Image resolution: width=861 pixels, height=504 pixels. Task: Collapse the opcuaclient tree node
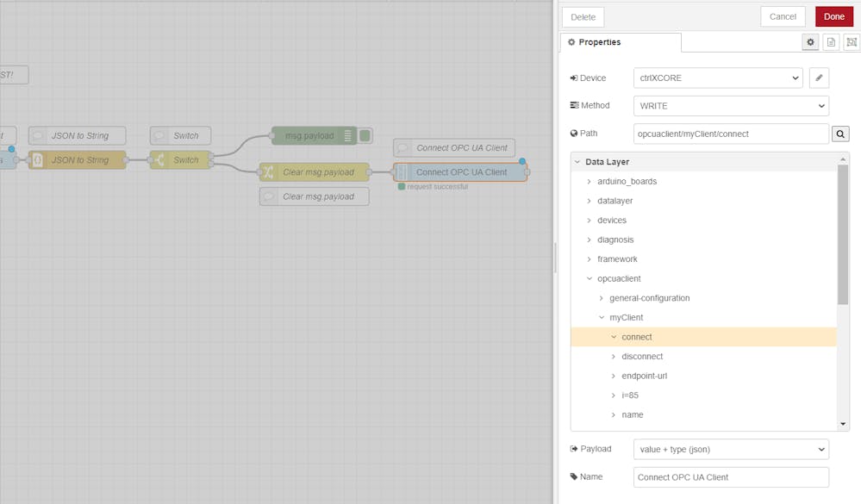tap(590, 279)
